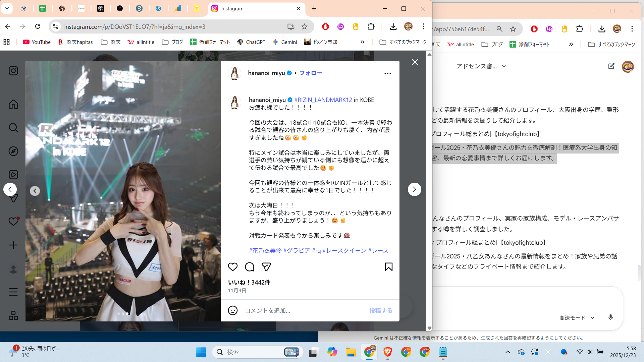The image size is (644, 362).
Task: Click the Instagram home icon in sidebar
Action: pos(13,104)
